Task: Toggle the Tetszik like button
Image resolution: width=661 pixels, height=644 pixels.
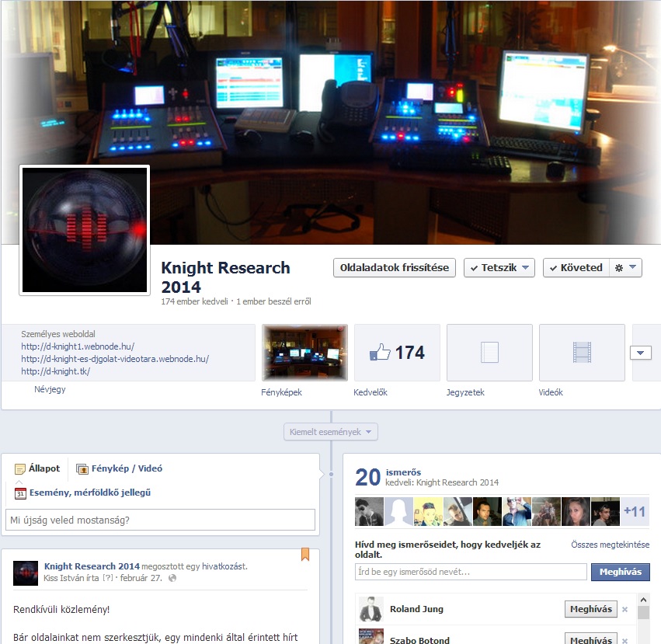Action: pos(499,268)
